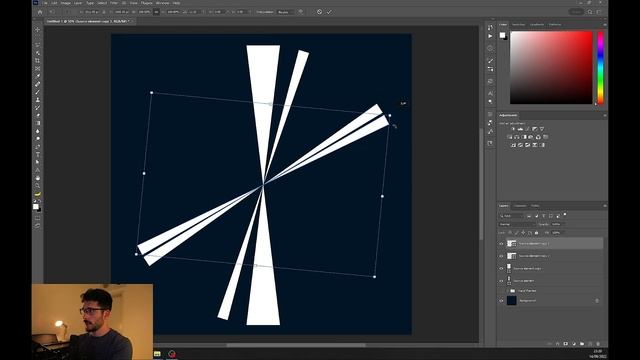640x360 pixels.
Task: Hide the Source element copy 3 layer
Action: click(x=501, y=244)
